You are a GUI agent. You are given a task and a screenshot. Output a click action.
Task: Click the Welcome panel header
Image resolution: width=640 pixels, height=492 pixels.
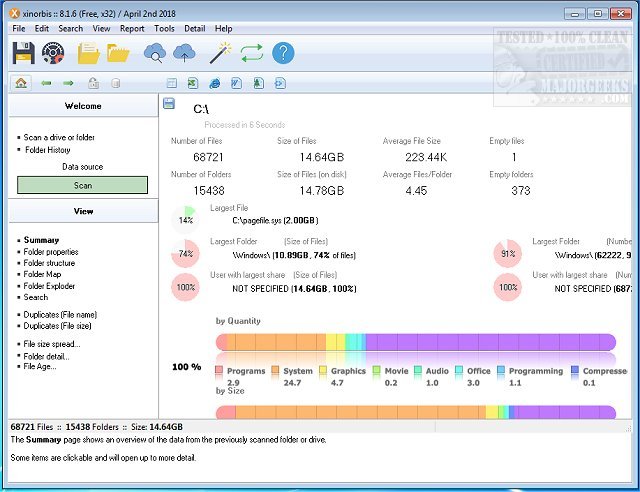coord(83,106)
